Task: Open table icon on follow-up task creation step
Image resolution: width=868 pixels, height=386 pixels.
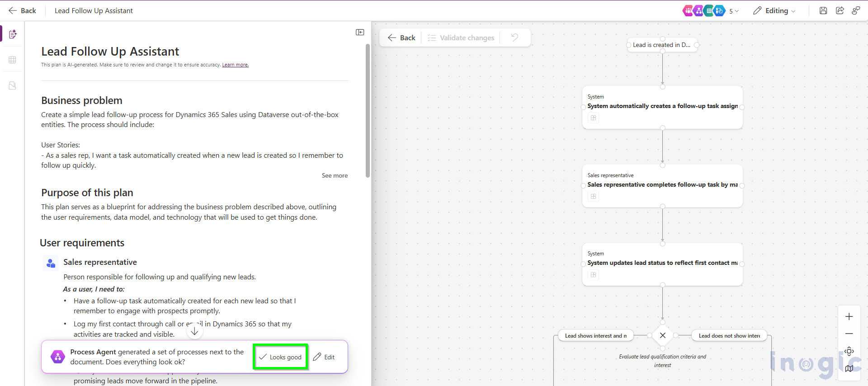Action: tap(593, 118)
